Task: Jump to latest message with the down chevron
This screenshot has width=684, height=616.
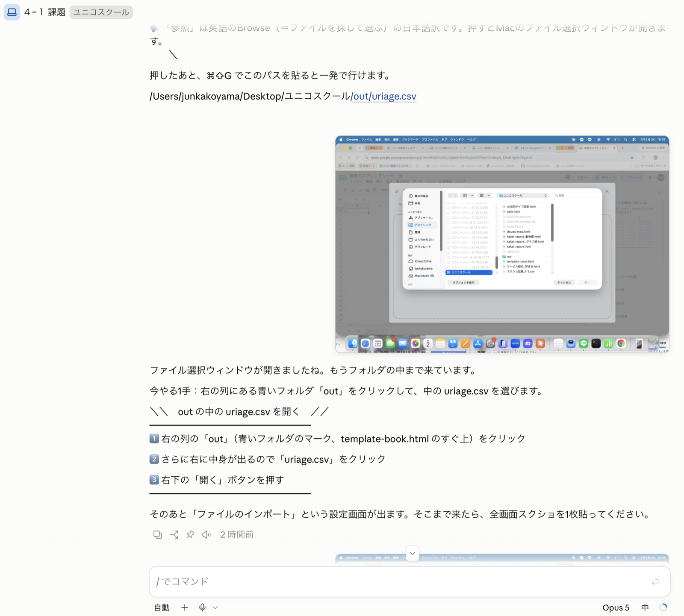Action: [x=412, y=553]
